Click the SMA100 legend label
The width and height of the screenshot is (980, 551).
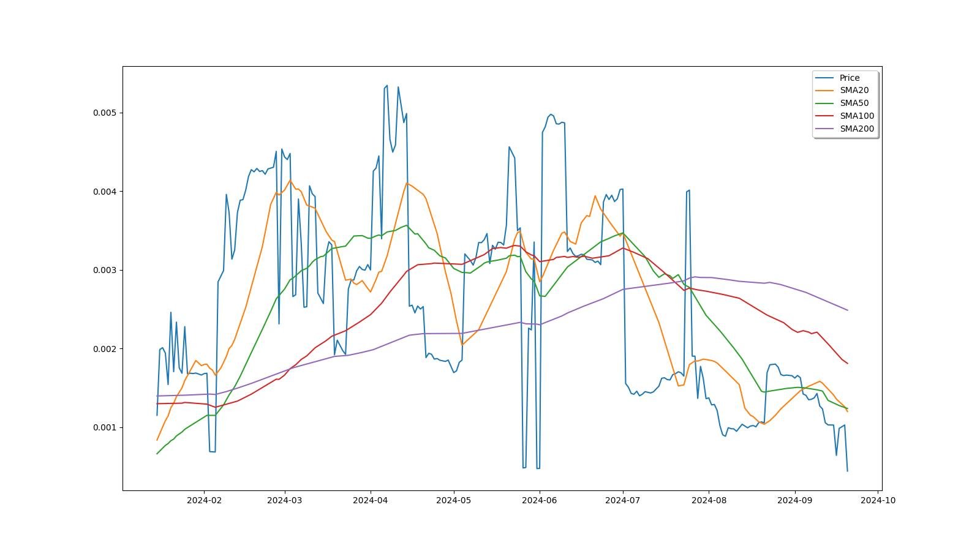pyautogui.click(x=857, y=116)
